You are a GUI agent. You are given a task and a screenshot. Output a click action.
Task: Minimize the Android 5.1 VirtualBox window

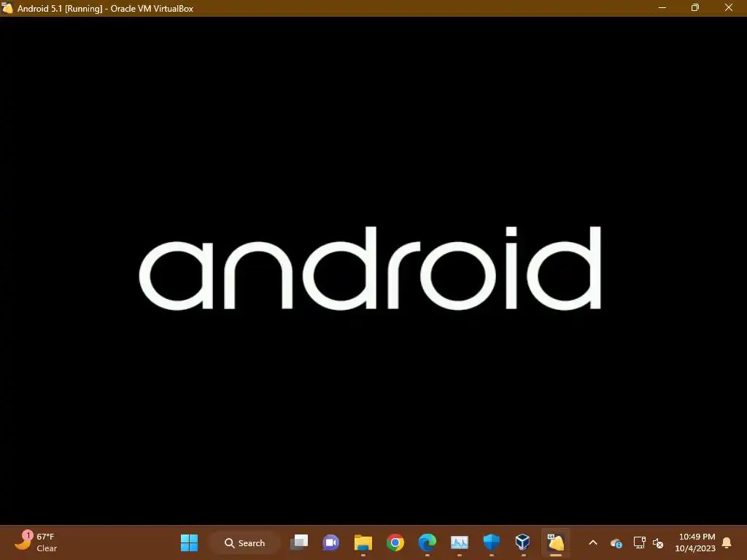[662, 7]
